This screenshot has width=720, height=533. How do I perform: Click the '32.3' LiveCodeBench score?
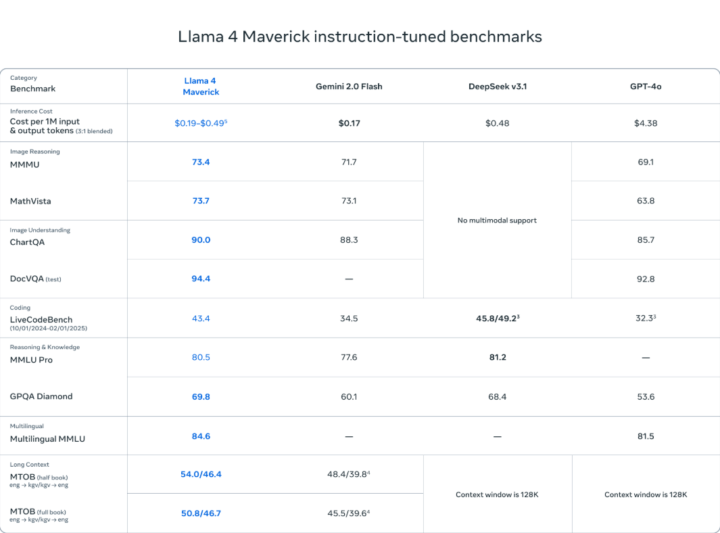point(646,318)
